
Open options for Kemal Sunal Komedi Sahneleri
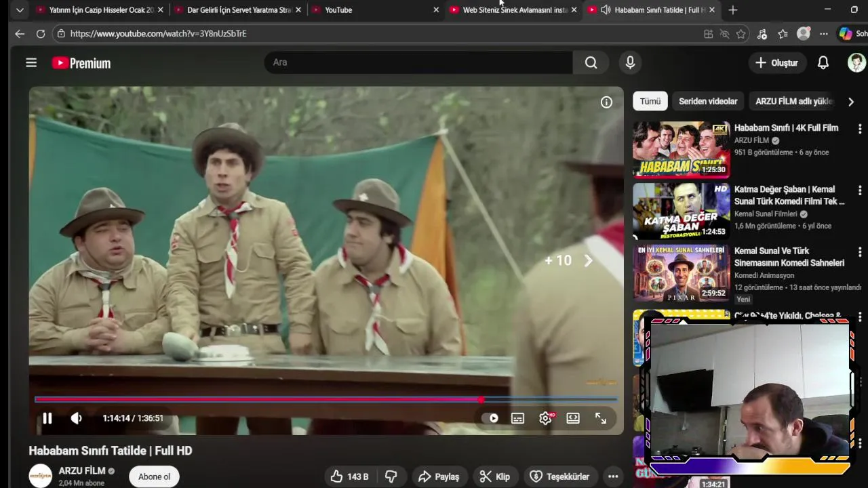860,251
